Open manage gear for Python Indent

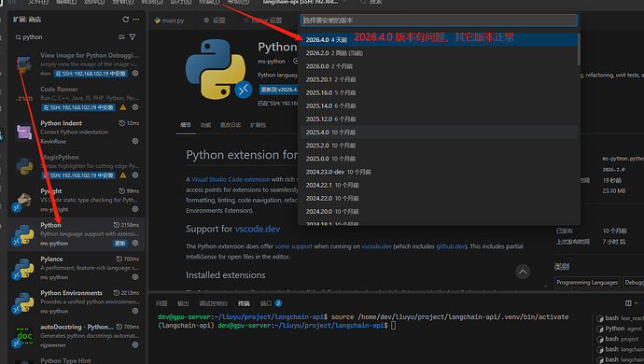coord(135,141)
